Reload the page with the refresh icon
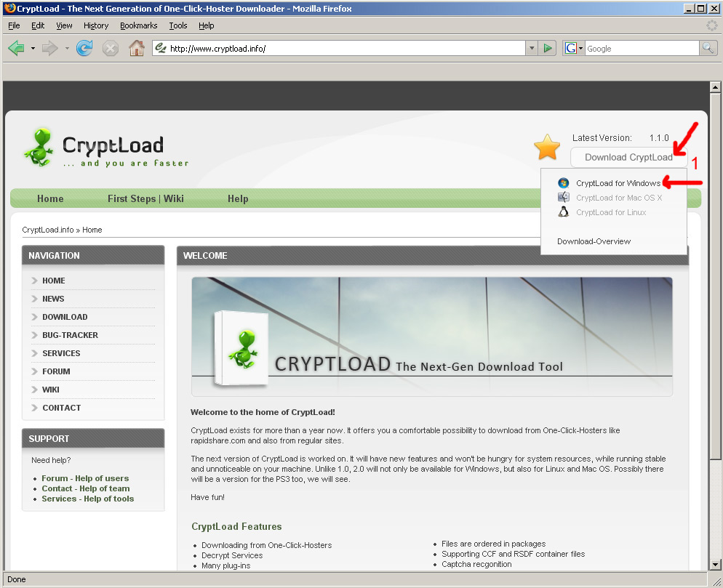 click(84, 48)
